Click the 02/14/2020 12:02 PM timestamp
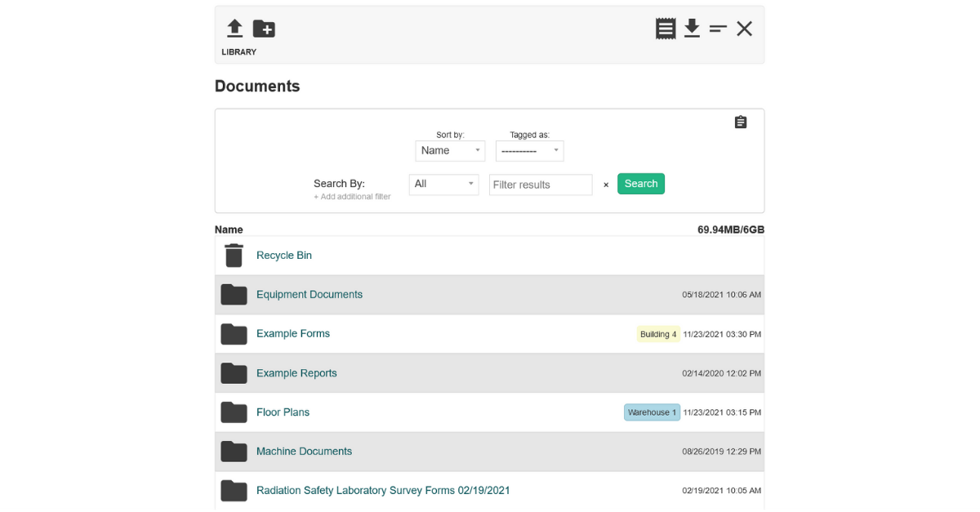 [x=722, y=373]
